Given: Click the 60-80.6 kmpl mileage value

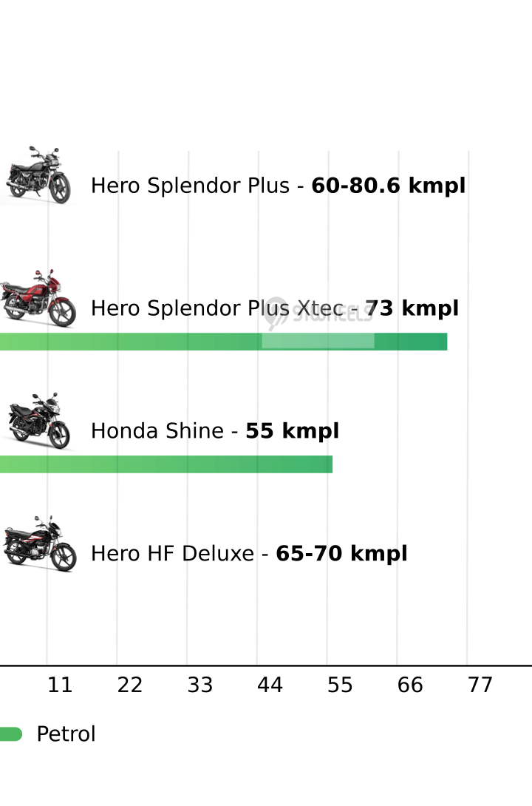Looking at the screenshot, I should pos(388,186).
